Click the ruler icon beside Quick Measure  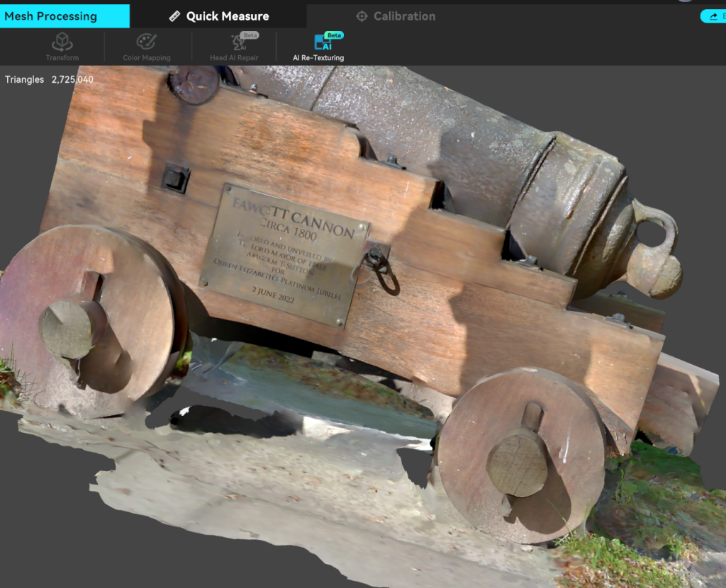[174, 16]
